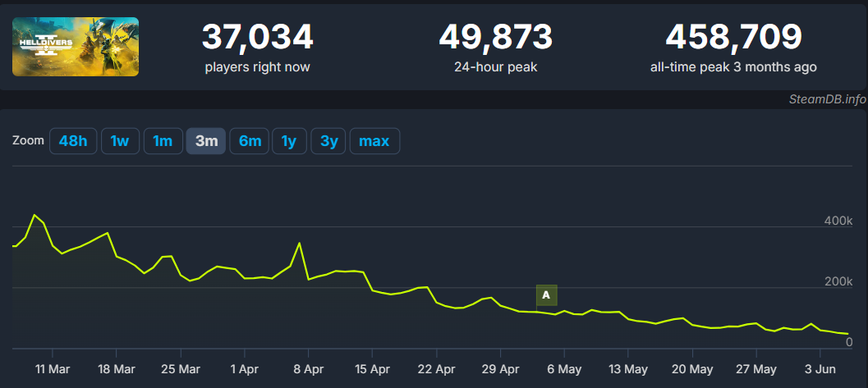The image size is (868, 388).
Task: Click the 'Zoom' label beside range buttons
Action: [x=28, y=140]
